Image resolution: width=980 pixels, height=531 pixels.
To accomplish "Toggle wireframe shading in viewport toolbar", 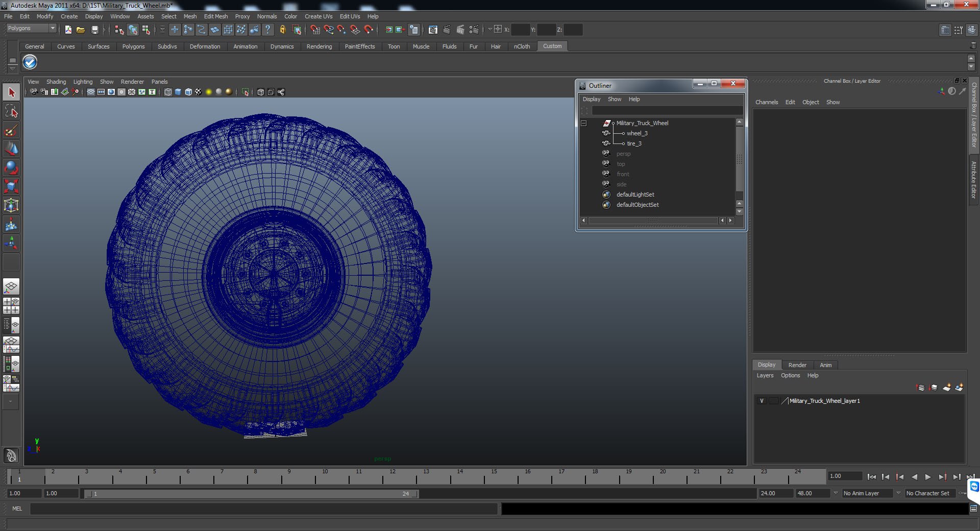I will point(168,92).
